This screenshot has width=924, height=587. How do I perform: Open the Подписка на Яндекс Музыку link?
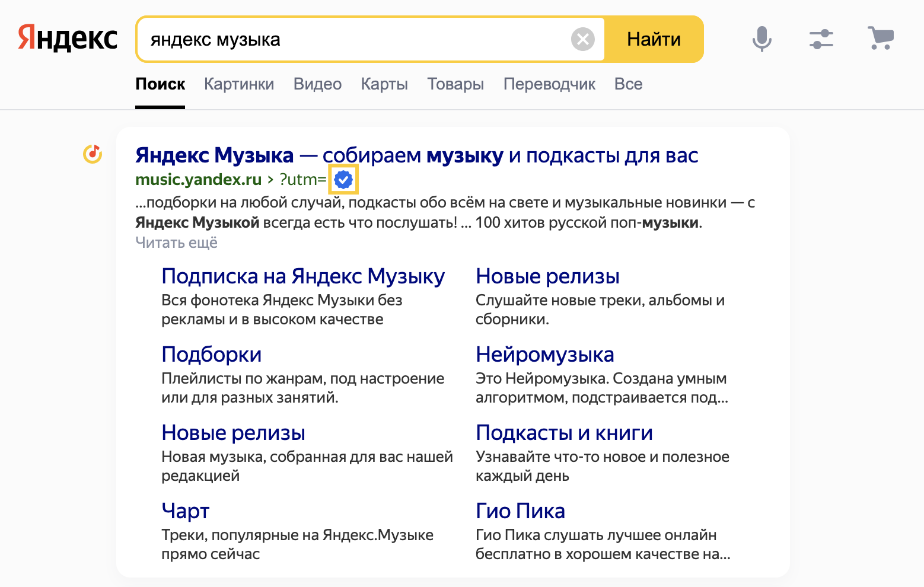[x=302, y=276]
